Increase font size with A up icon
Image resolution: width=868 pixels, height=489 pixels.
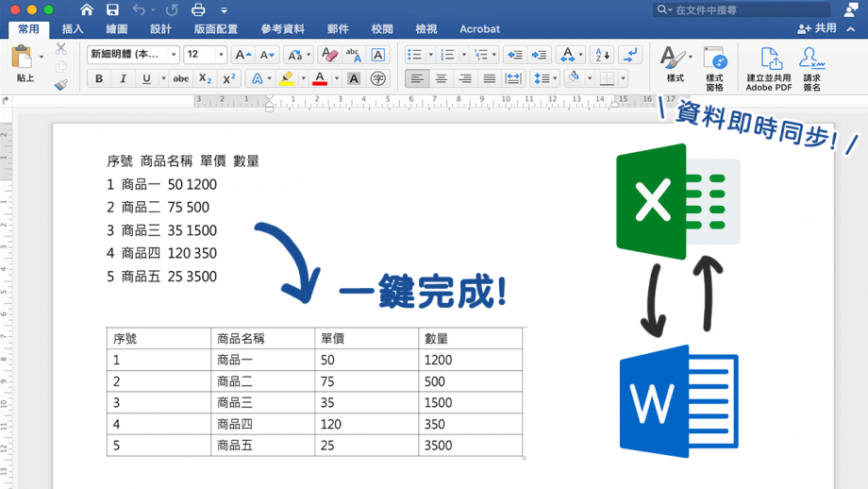243,54
